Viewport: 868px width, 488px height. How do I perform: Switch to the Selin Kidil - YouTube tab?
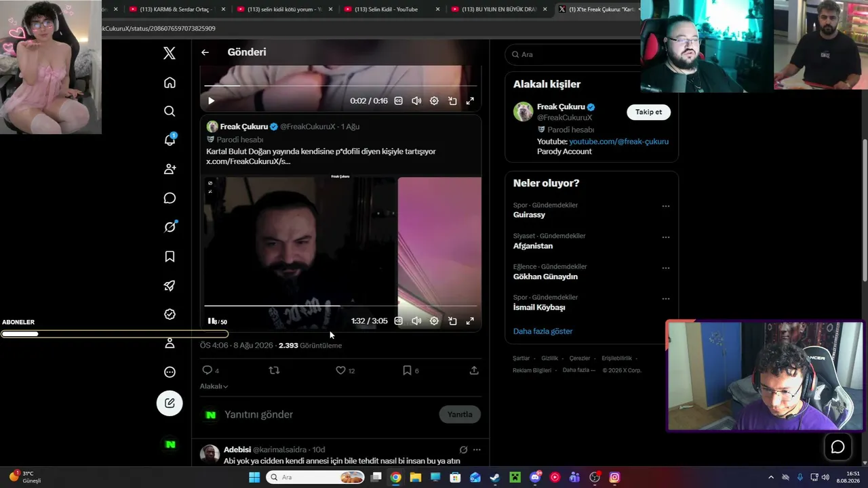pyautogui.click(x=391, y=9)
